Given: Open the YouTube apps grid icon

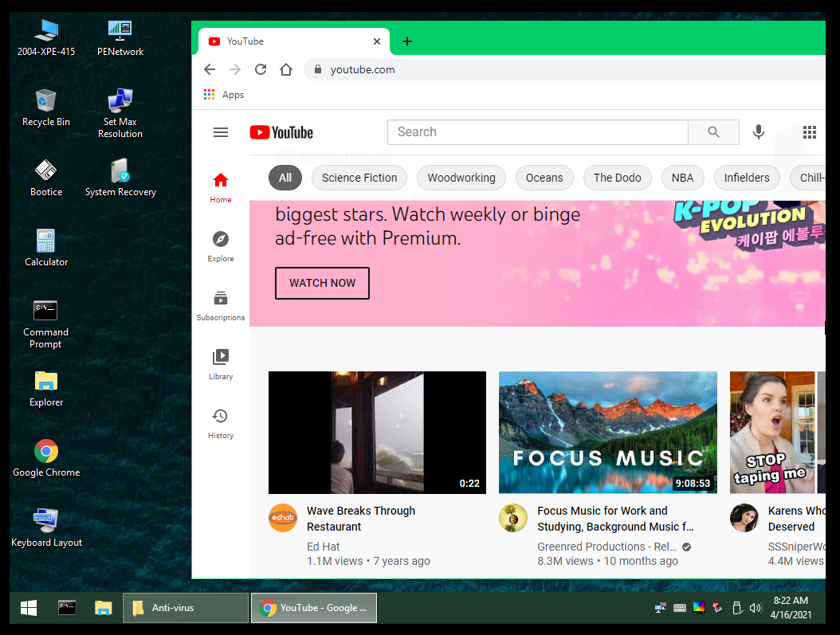Looking at the screenshot, I should click(810, 132).
